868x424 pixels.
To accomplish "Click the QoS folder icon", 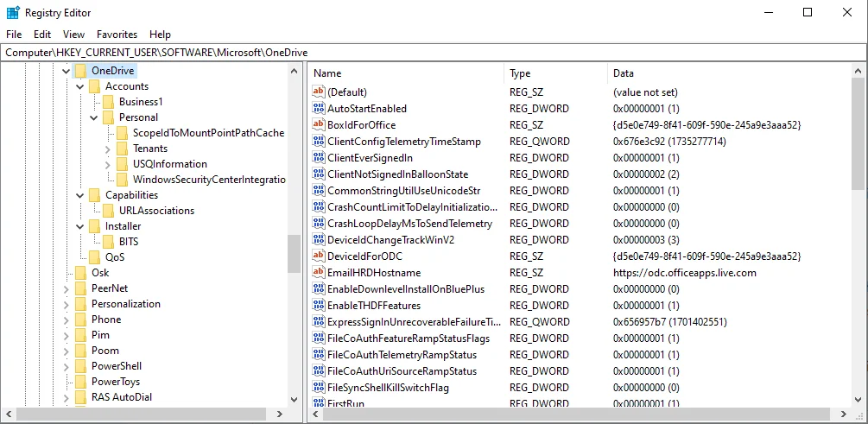I will (x=94, y=256).
